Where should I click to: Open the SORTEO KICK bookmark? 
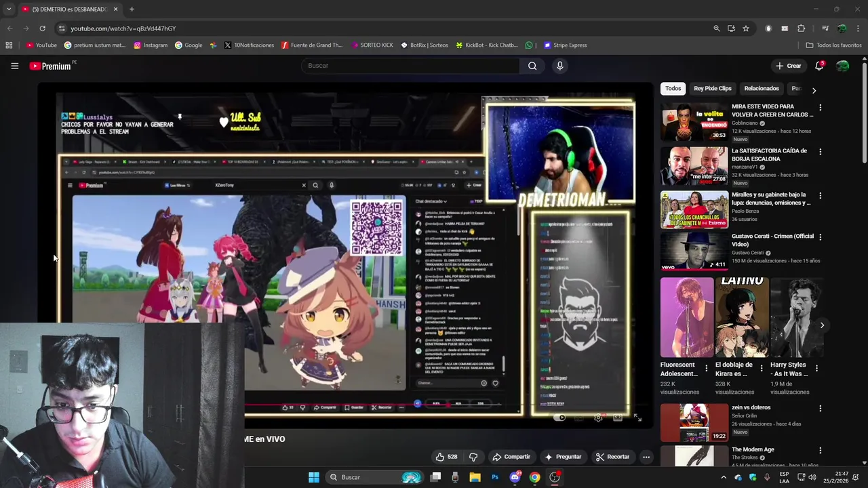(x=372, y=45)
